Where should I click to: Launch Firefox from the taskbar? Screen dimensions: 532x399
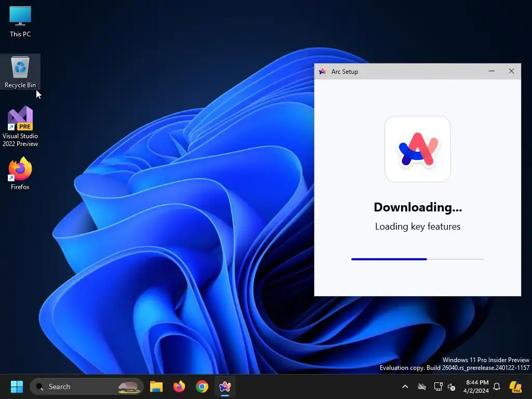pos(179,387)
